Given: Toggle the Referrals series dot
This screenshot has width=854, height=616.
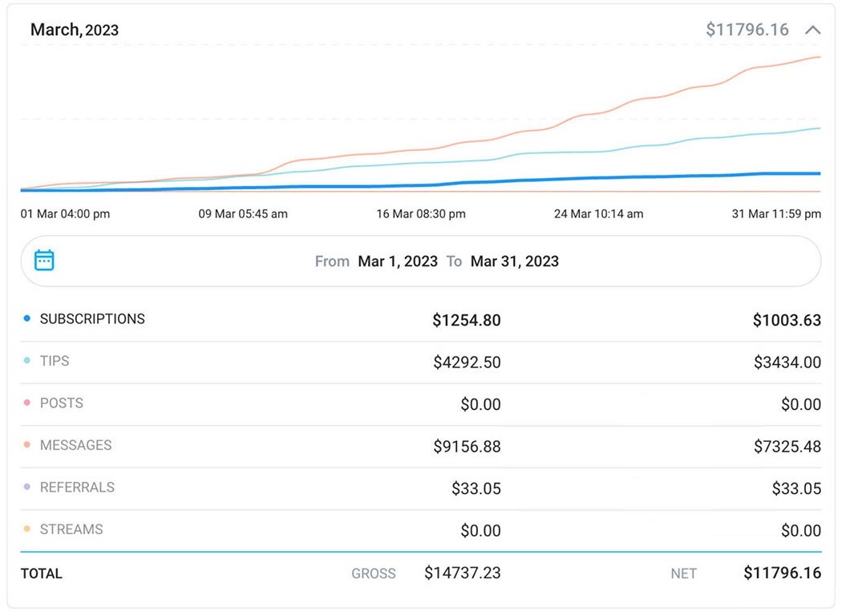Looking at the screenshot, I should pyautogui.click(x=26, y=487).
